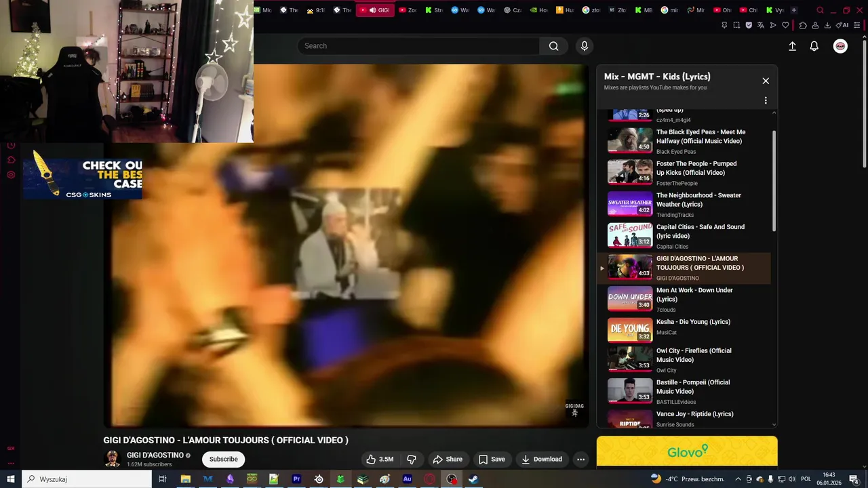Download the current video
868x488 pixels.
(541, 460)
